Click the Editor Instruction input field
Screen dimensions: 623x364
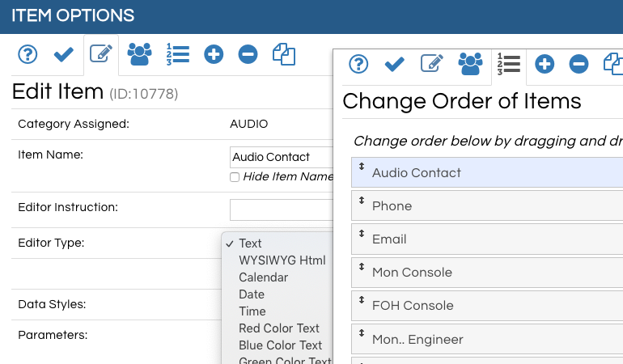(x=281, y=210)
